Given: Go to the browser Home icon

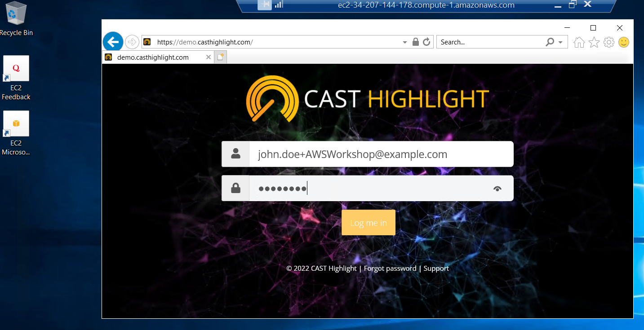Looking at the screenshot, I should coord(579,42).
